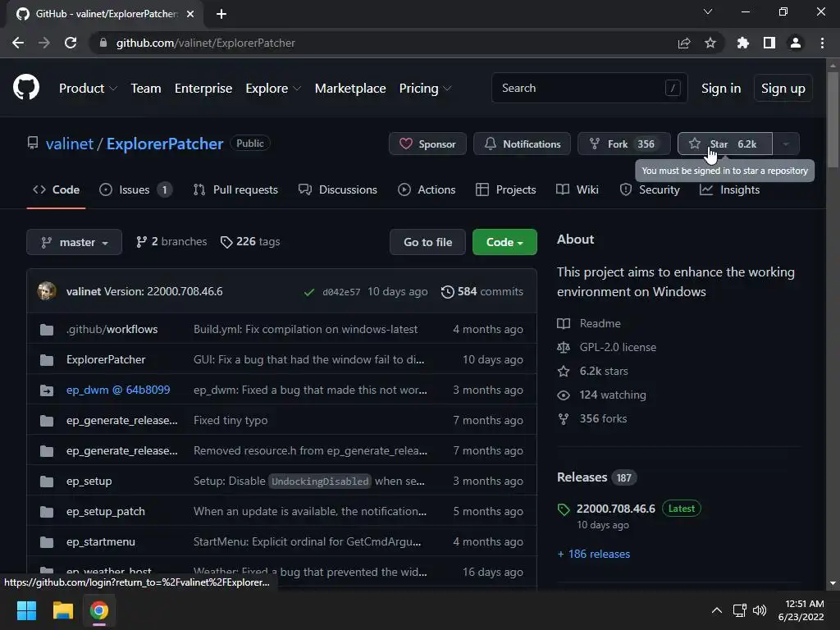Open Chrome's three-dot menu
The height and width of the screenshot is (630, 840).
pyautogui.click(x=822, y=43)
